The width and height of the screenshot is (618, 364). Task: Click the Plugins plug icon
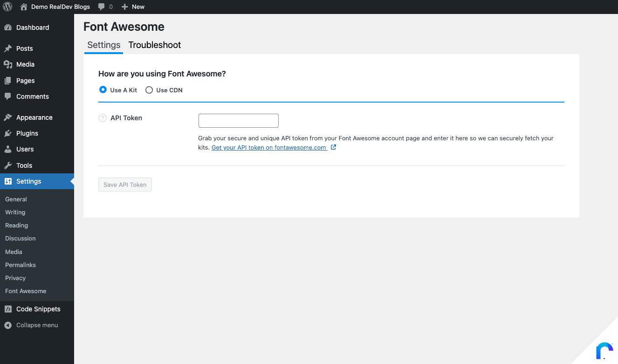click(8, 133)
